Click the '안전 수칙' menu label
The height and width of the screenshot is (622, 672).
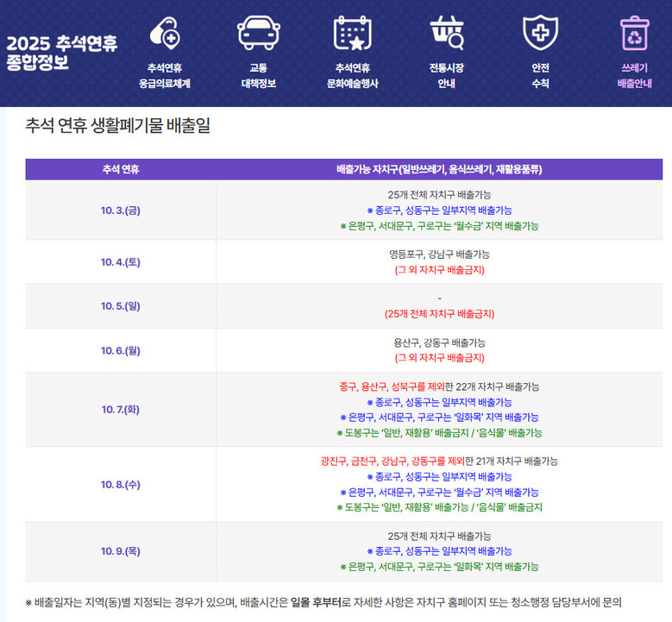point(540,76)
